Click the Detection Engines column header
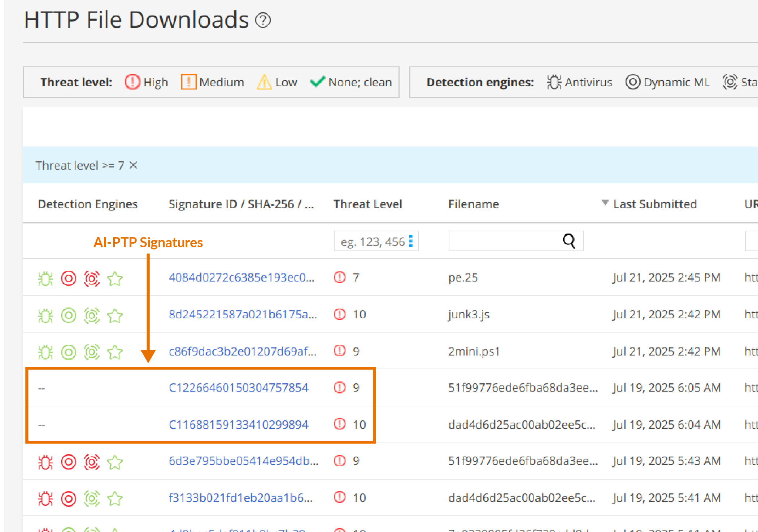Image resolution: width=758 pixels, height=532 pixels. [x=88, y=204]
